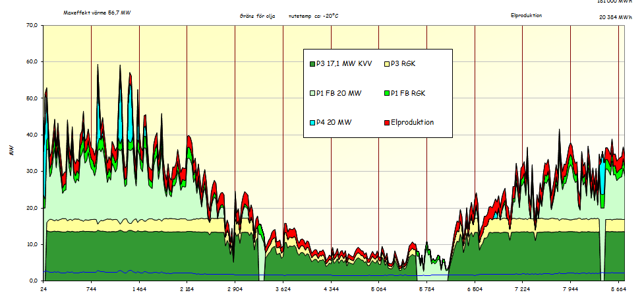Click the bright green P1 FB RGK legend swatch
This screenshot has height=303, width=644.
pyautogui.click(x=387, y=93)
